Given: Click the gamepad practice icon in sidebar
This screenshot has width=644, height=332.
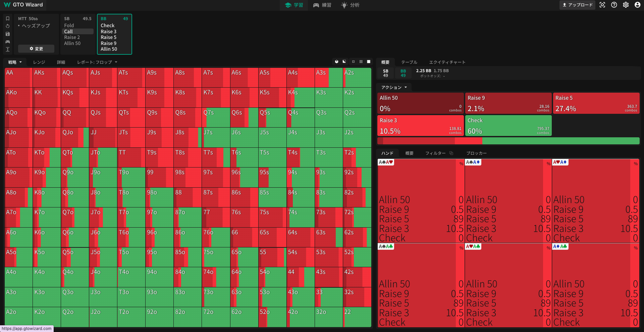Looking at the screenshot, I should pos(8,42).
